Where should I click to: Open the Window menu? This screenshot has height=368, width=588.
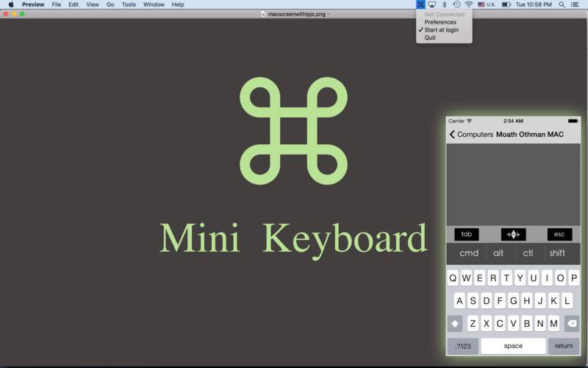tap(154, 4)
